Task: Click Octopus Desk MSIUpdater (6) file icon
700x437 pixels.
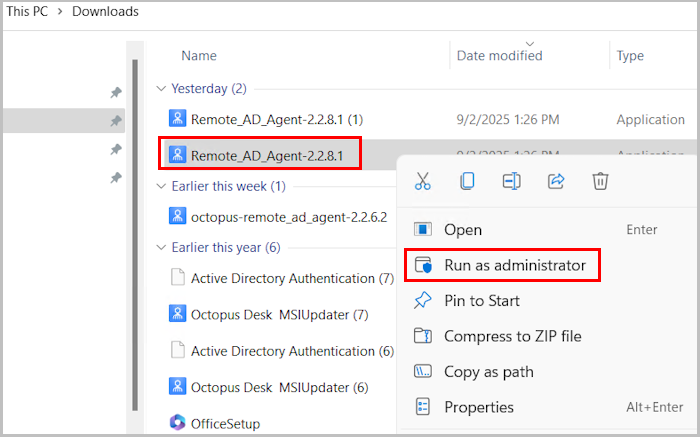Action: [x=177, y=387]
